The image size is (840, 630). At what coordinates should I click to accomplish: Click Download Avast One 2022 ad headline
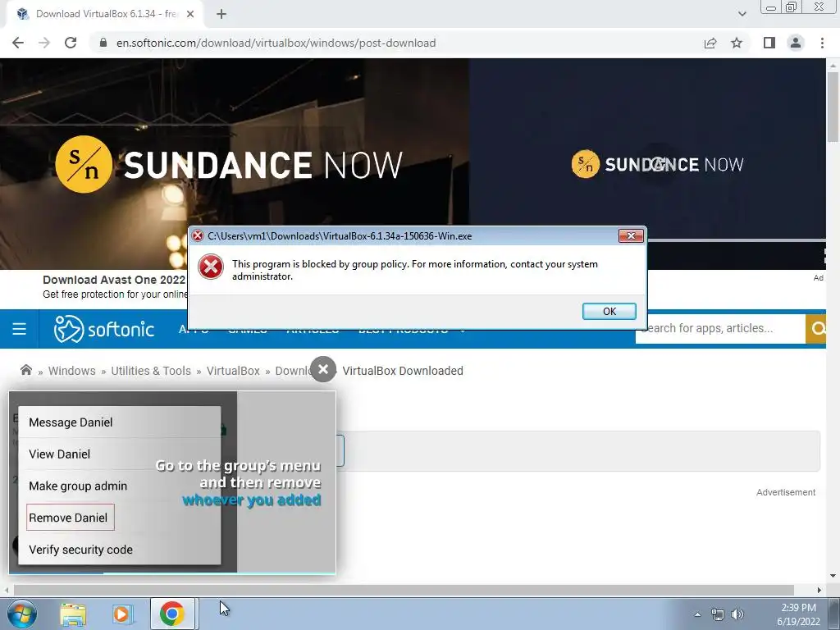tap(114, 280)
